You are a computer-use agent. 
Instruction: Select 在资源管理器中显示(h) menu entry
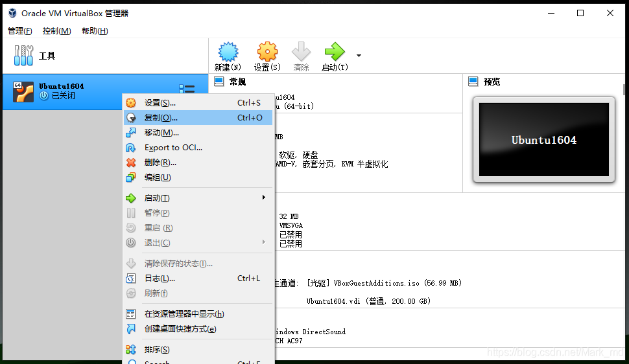[198, 314]
